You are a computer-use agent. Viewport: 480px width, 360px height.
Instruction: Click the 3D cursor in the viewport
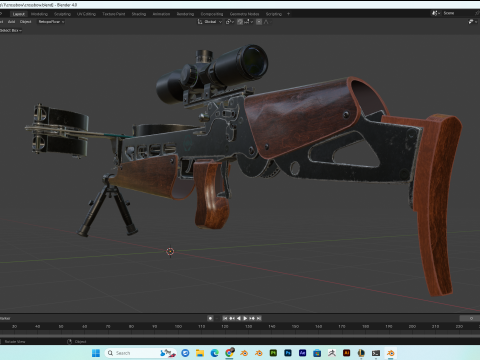(170, 251)
